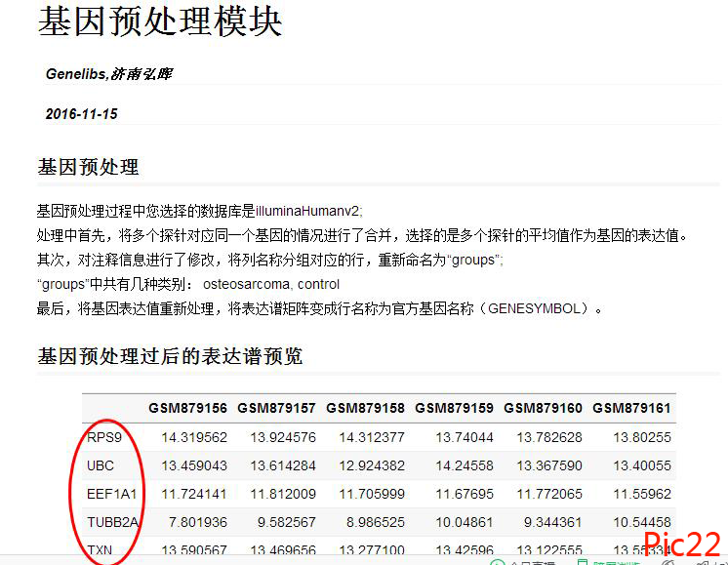Click the EEF1A1 gene row name

(x=112, y=494)
